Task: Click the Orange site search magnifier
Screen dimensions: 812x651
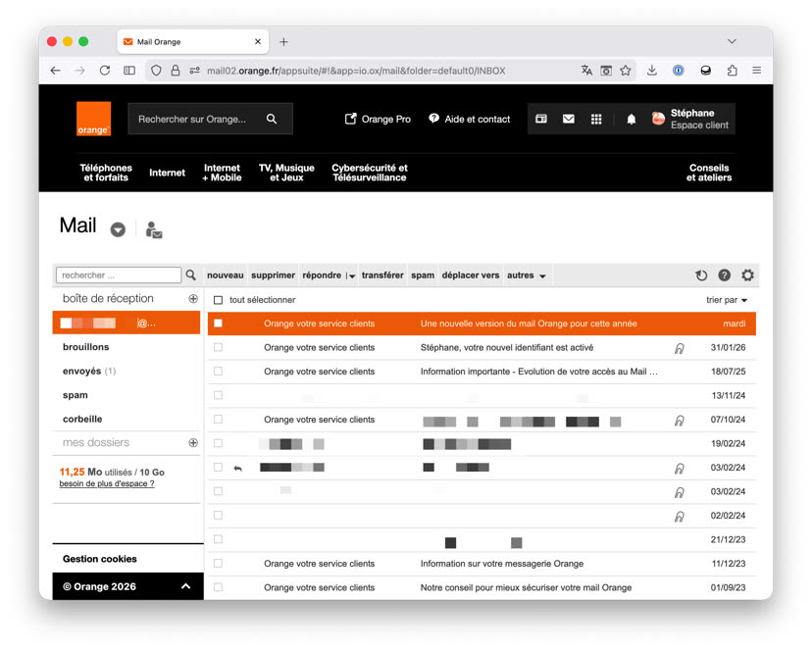Action: 272,119
